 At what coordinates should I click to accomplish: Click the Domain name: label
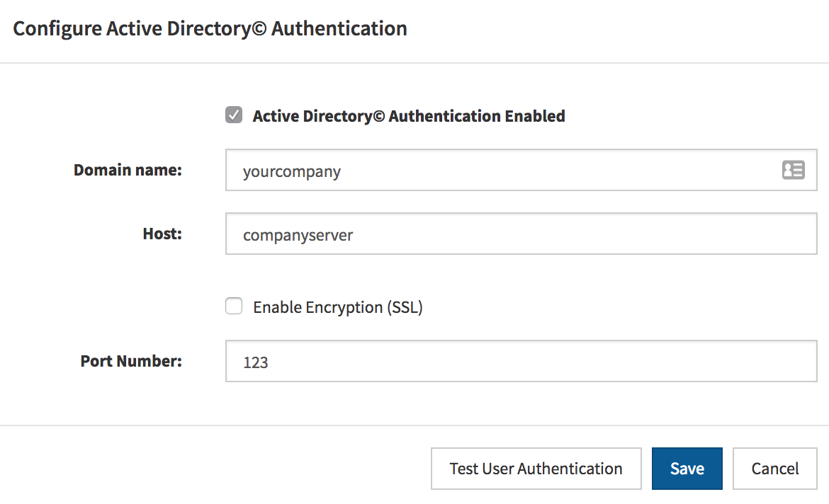[x=128, y=170]
